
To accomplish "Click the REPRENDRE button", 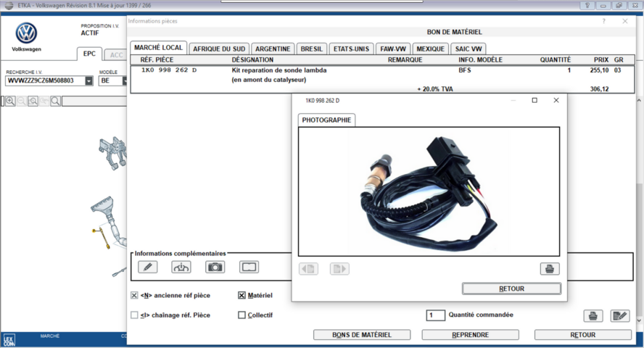I will click(470, 335).
